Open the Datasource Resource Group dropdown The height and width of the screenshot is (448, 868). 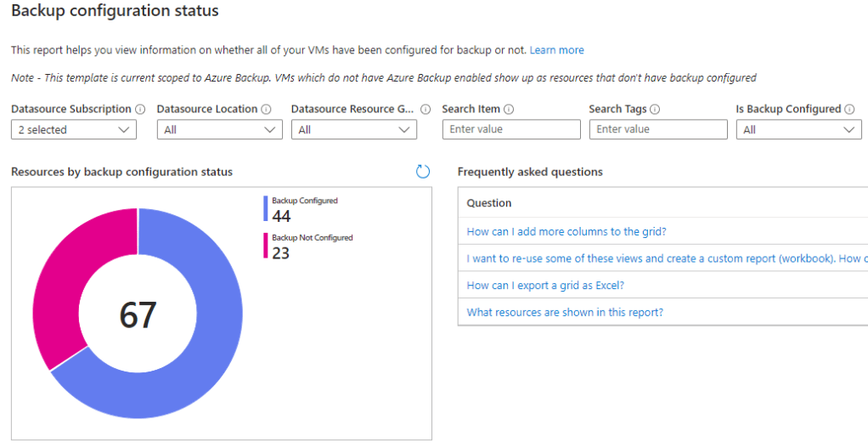coord(353,130)
